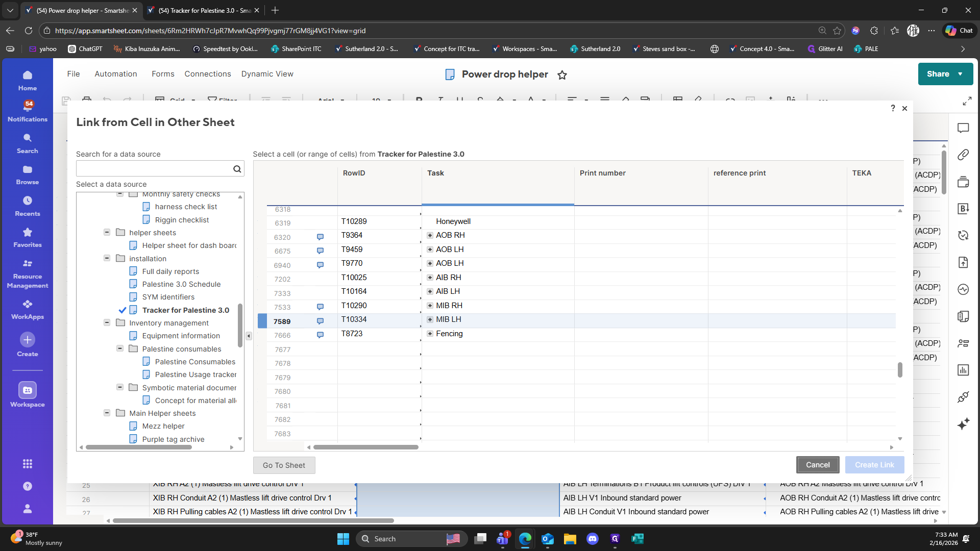980x551 pixels.
Task: Select the Palestine 3.0 Schedule sheet
Action: tap(181, 284)
